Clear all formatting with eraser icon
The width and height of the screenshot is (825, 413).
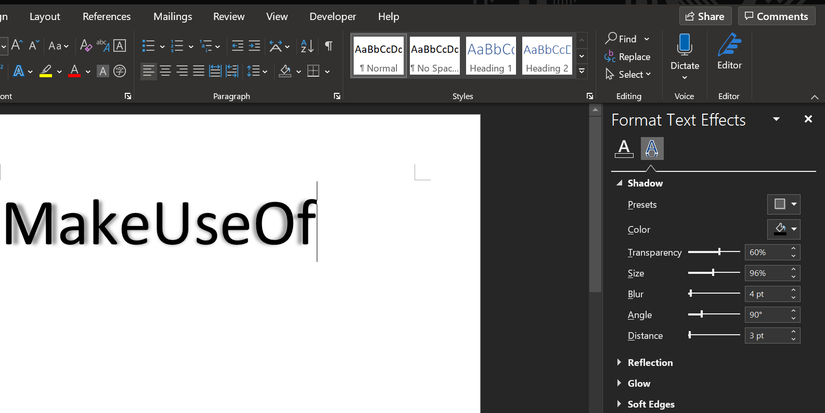[x=85, y=46]
